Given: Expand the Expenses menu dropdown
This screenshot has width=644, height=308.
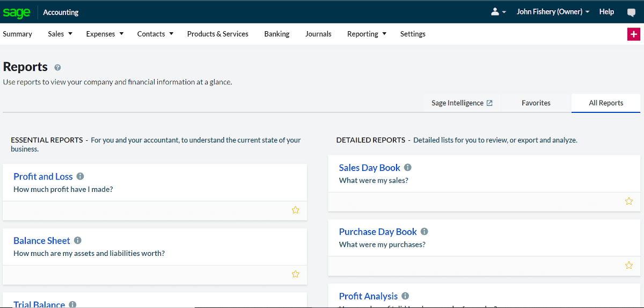Looking at the screenshot, I should point(105,34).
